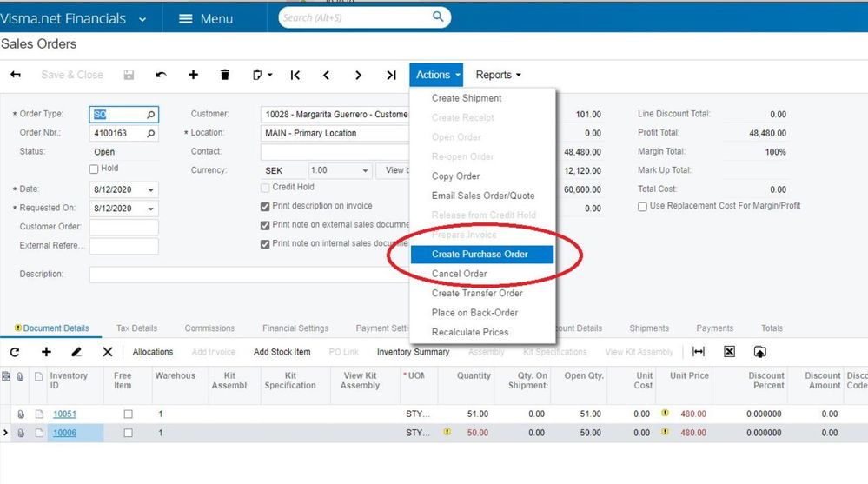
Task: Choose Copy Order in the Actions menu
Action: pyautogui.click(x=455, y=176)
